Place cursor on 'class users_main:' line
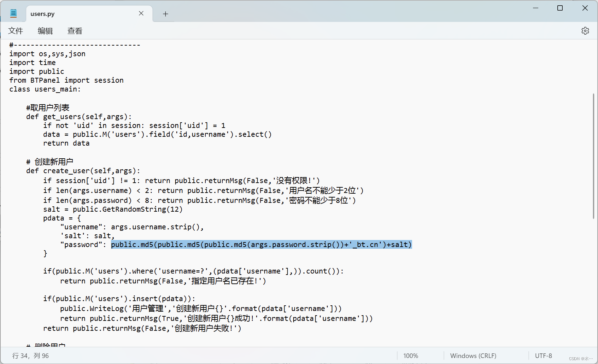Viewport: 598px width, 364px height. [x=45, y=89]
